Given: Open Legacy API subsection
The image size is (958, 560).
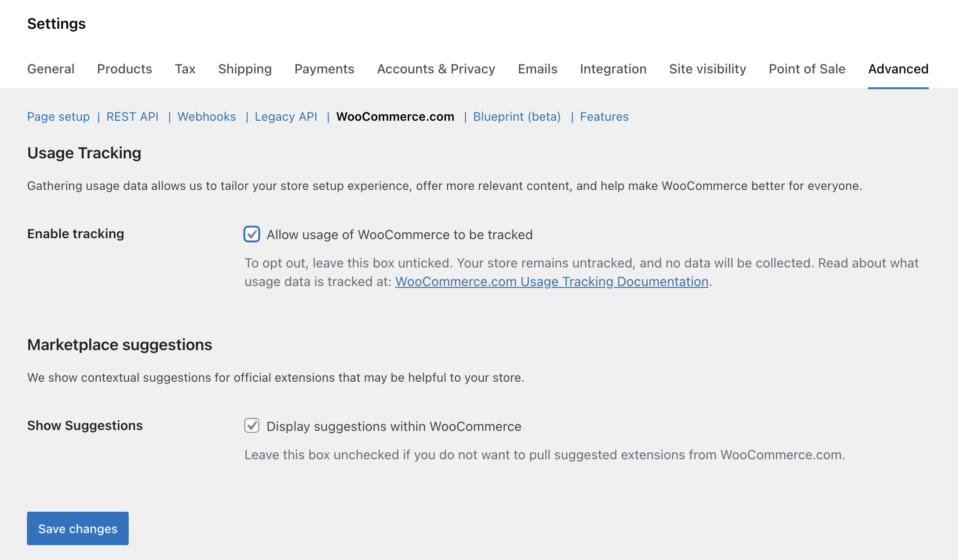Looking at the screenshot, I should coord(286,117).
